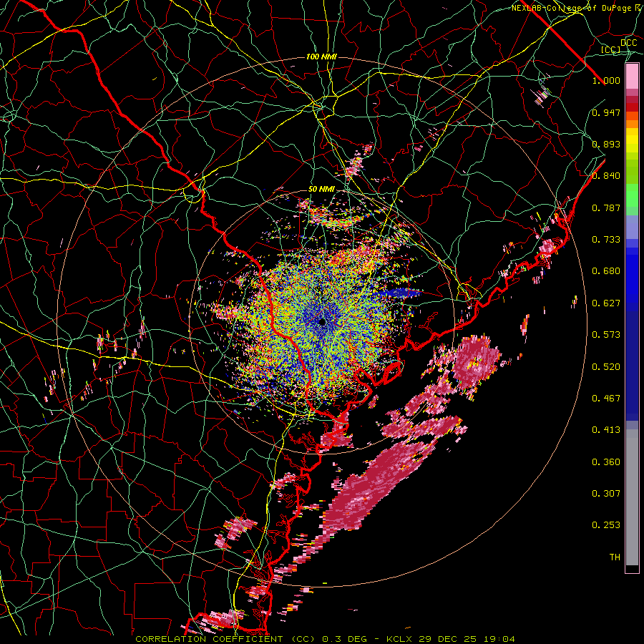Select the 0.893 scale value
Screen dimensions: 644x644
[606, 144]
